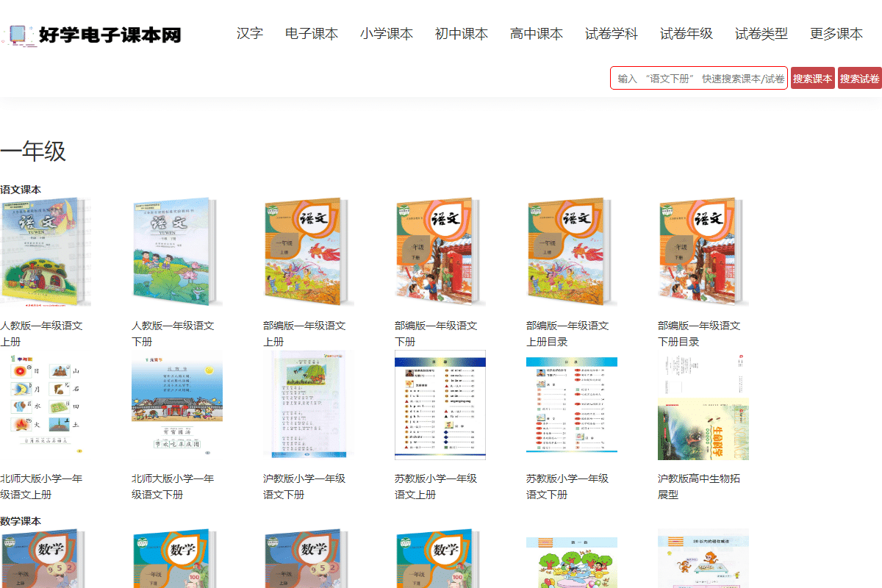The height and width of the screenshot is (588, 882).
Task: Click the 沪教版小学一年级语文下册 text link
Action: [304, 487]
